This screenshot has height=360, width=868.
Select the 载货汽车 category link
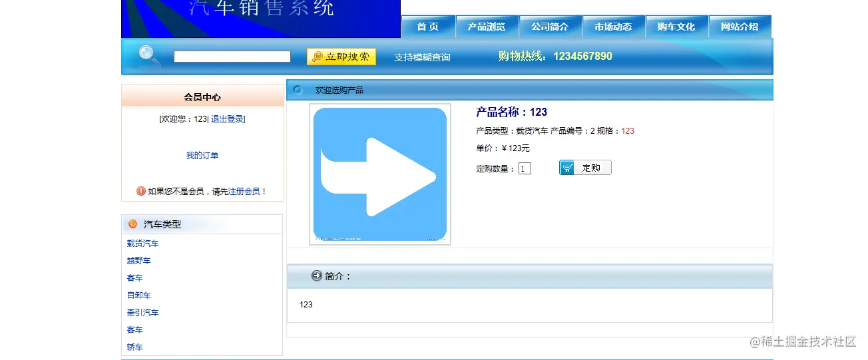coord(143,244)
